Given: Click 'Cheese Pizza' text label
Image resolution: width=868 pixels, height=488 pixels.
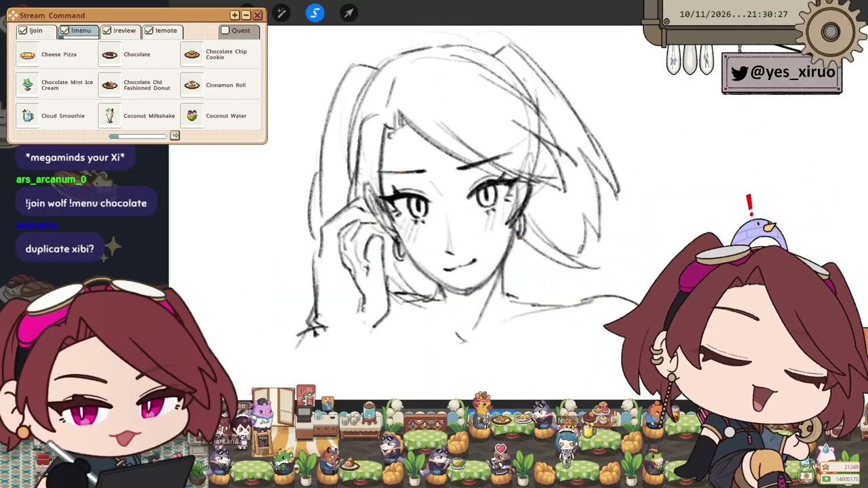Looking at the screenshot, I should 59,55.
